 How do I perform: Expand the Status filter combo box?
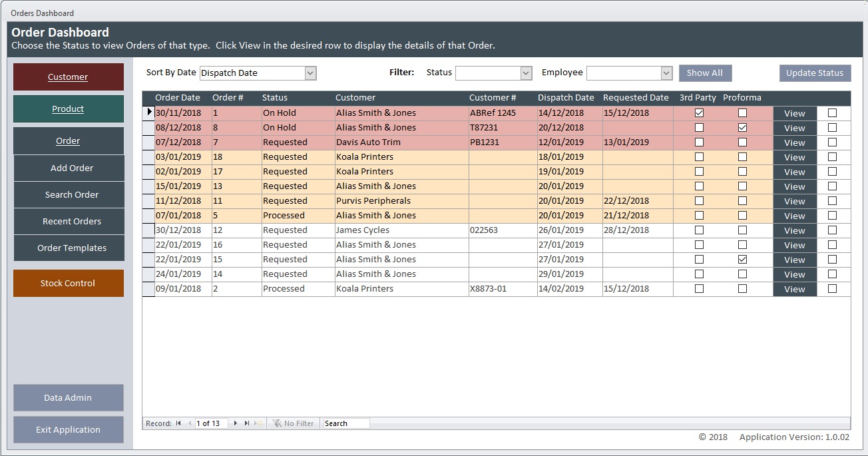(x=525, y=73)
